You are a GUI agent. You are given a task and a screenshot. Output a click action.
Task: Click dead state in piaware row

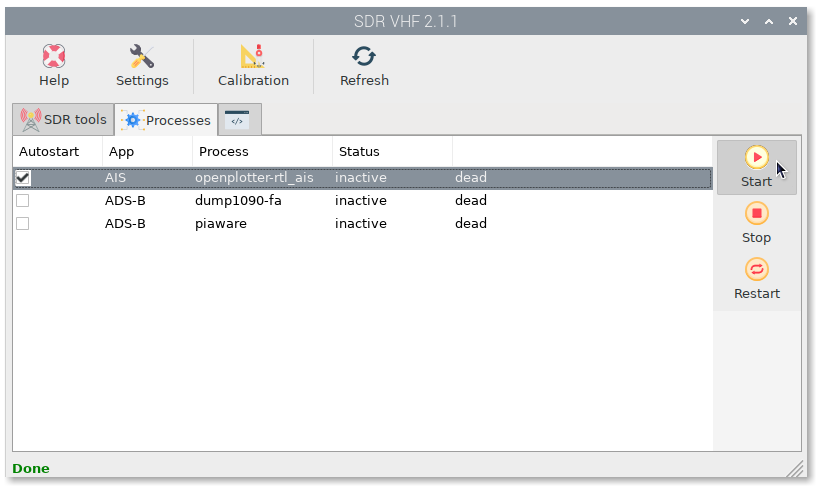[471, 223]
